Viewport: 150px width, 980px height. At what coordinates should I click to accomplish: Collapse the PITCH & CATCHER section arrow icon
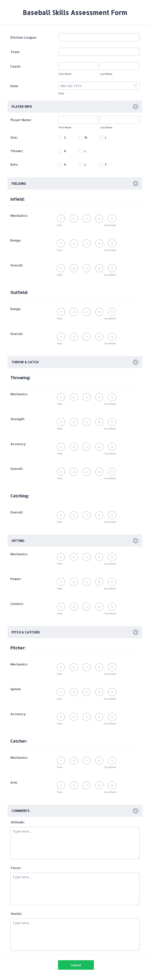tap(135, 632)
